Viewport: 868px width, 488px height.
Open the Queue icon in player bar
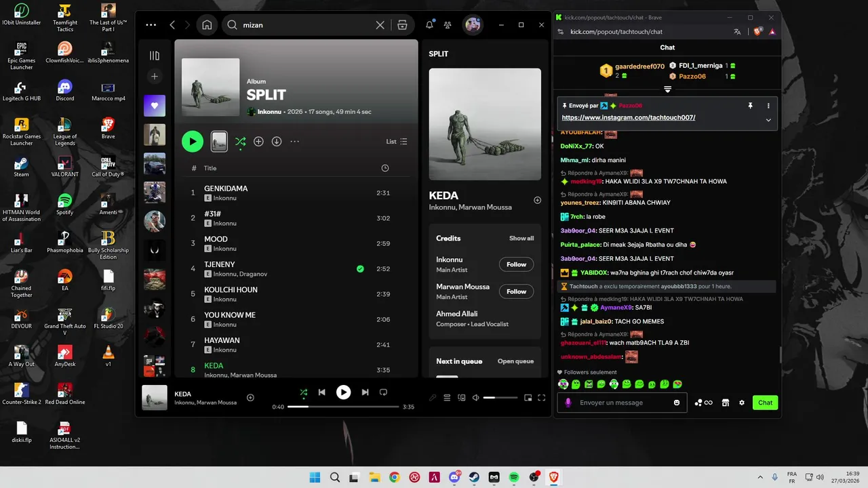pyautogui.click(x=447, y=398)
